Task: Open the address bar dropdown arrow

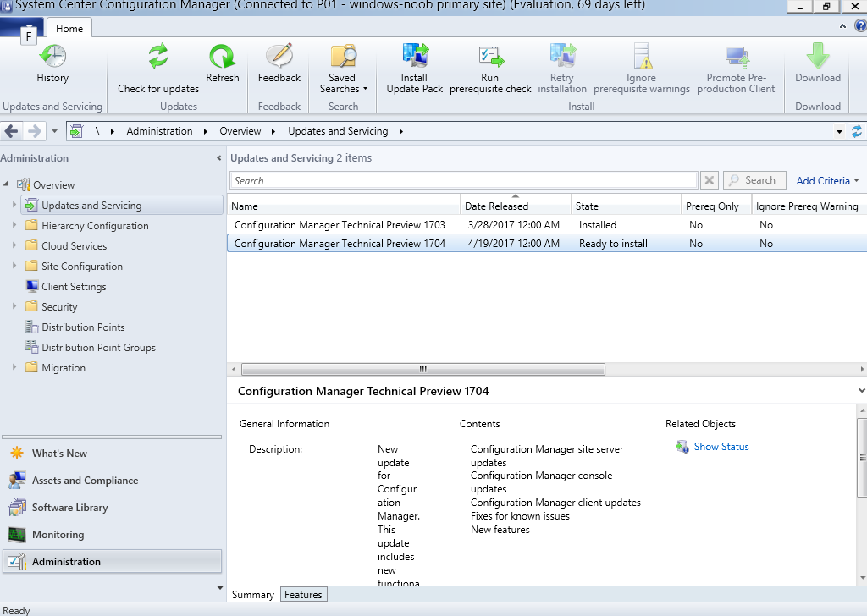Action: click(839, 131)
